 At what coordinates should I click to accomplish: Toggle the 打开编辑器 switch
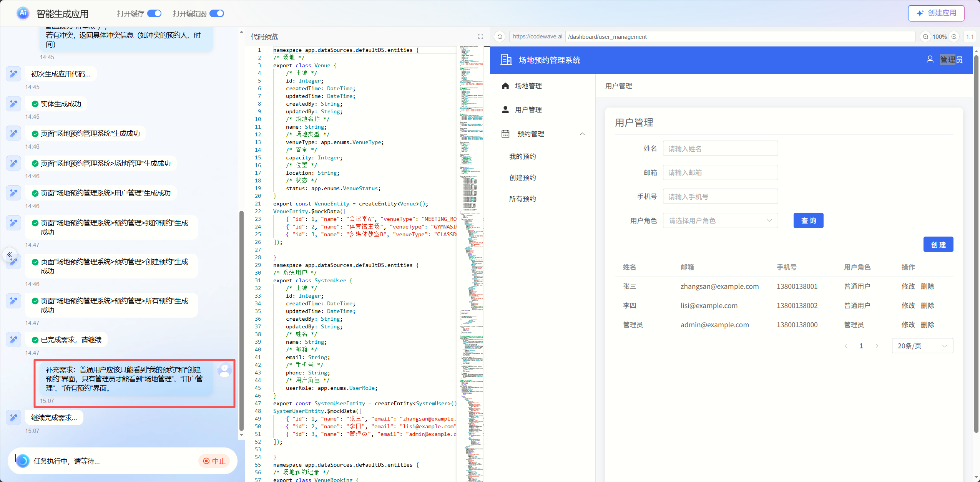(217, 14)
